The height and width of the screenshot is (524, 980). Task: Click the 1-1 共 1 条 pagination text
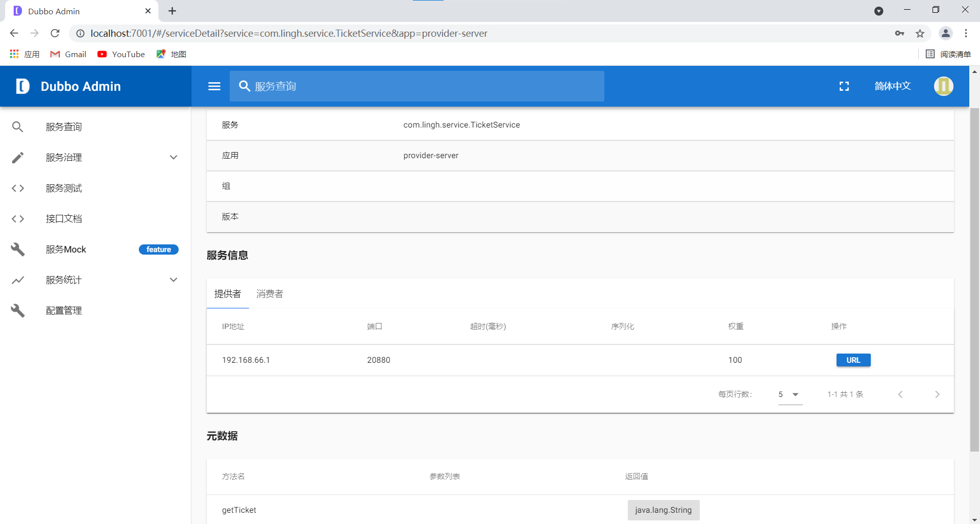(845, 394)
